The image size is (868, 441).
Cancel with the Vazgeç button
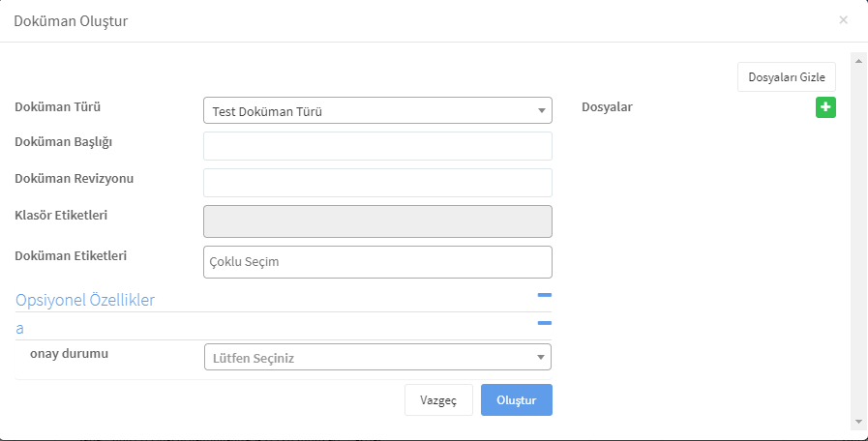[438, 400]
